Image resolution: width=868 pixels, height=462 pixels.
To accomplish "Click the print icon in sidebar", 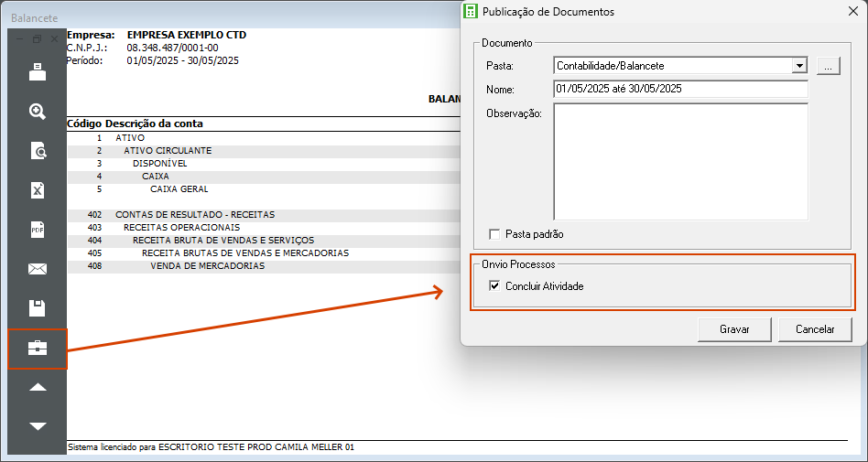I will [x=38, y=71].
